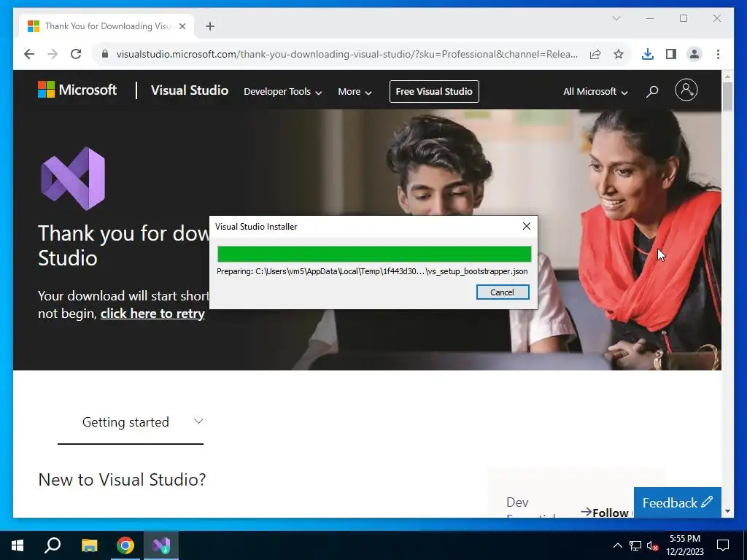Image resolution: width=747 pixels, height=560 pixels.
Task: Cancel the Visual Studio Installer
Action: point(503,292)
